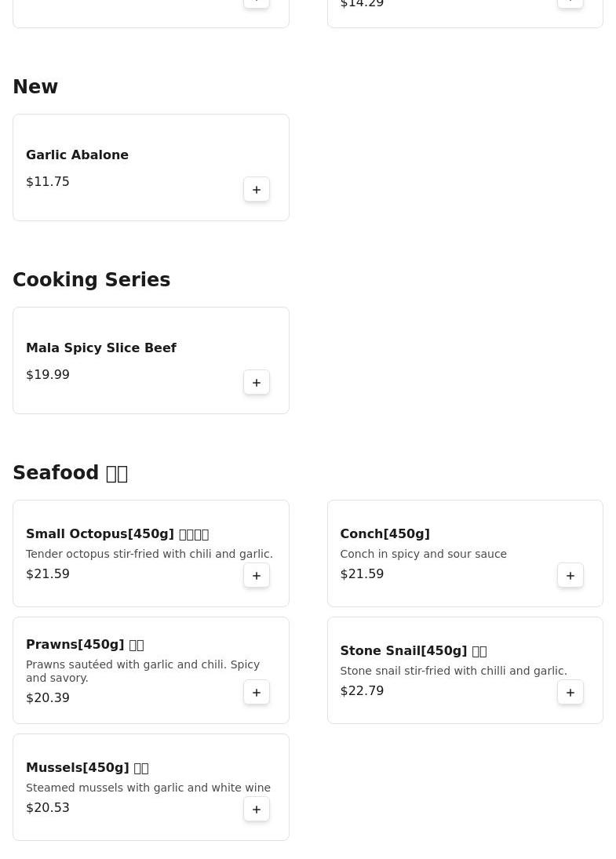
Task: Click the Prawns sautéed with garlic description
Action: coord(142,671)
